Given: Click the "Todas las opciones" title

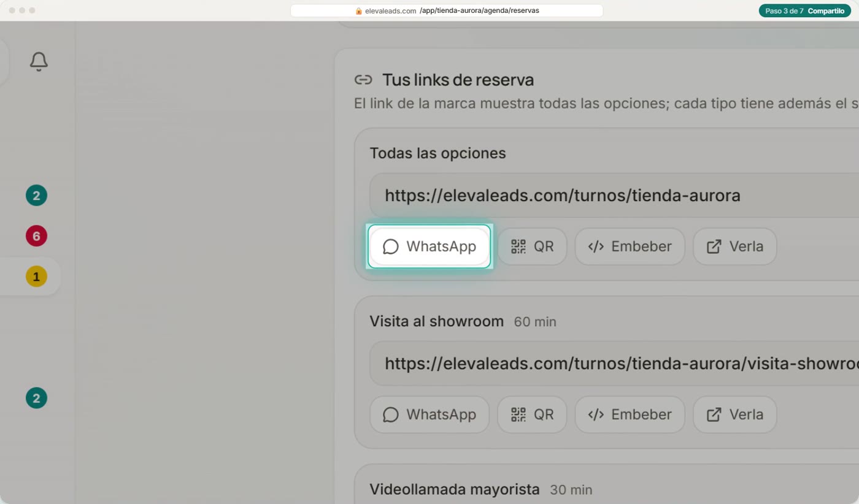Looking at the screenshot, I should point(437,153).
